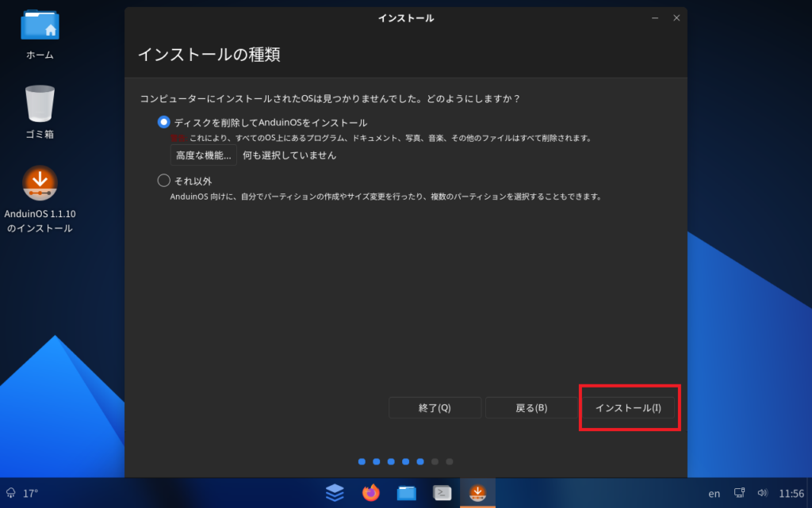Select ディスクを削除してAnduinOSをインストール radio option
The width and height of the screenshot is (812, 508).
tap(164, 122)
